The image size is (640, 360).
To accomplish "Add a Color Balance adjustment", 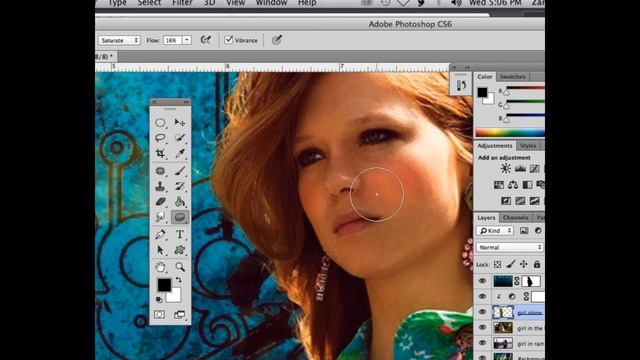I will pyautogui.click(x=513, y=185).
